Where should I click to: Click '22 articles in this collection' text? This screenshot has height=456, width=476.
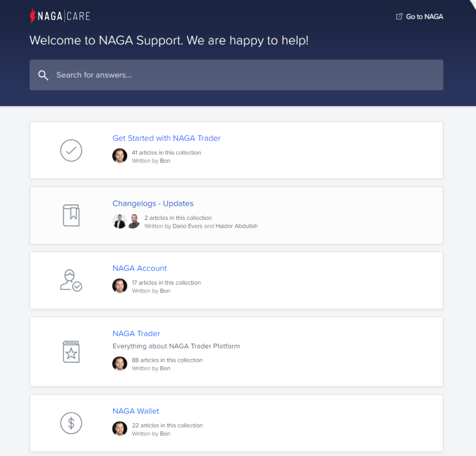(167, 425)
